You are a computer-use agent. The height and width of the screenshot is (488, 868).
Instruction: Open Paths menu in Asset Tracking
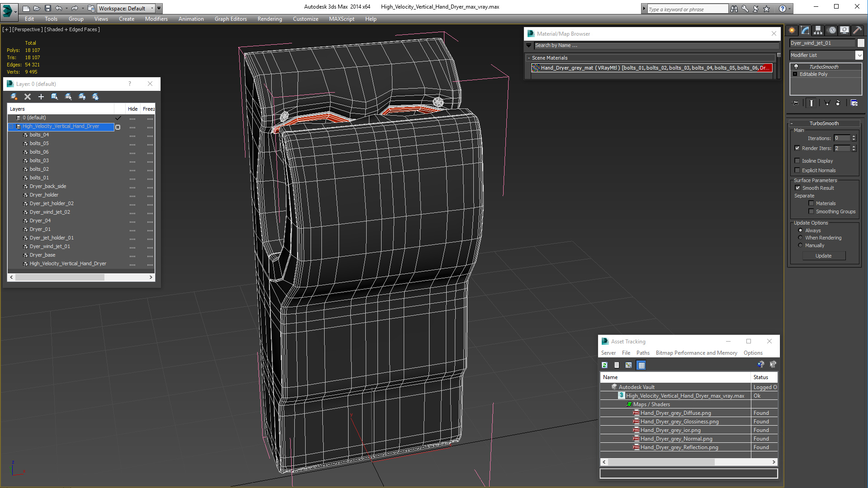click(x=643, y=353)
